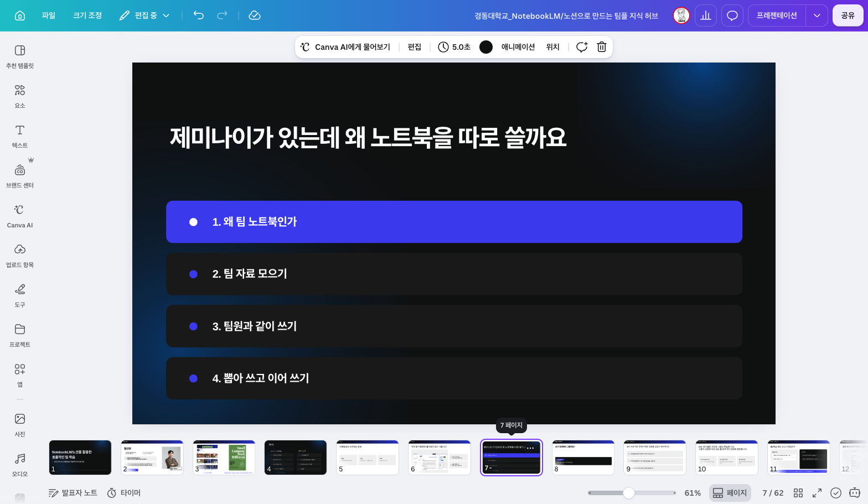Open 발표자 노트 presenter notes
The image size is (868, 504).
coord(73,493)
